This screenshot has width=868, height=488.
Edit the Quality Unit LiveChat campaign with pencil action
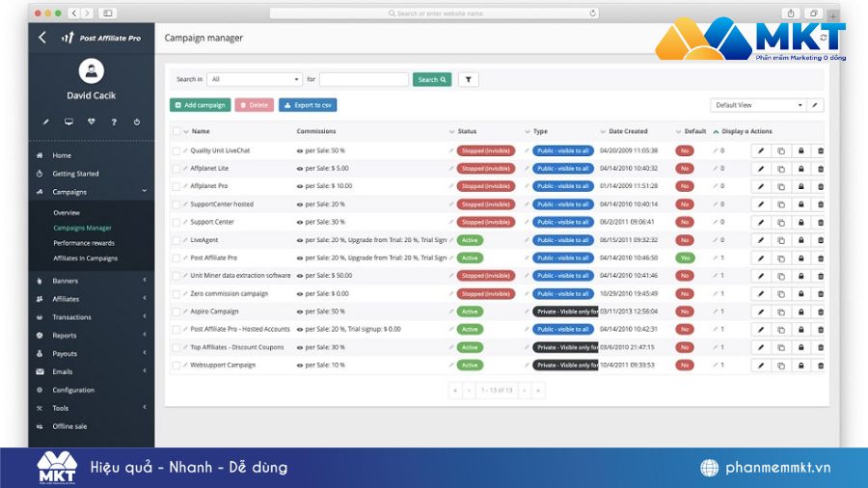point(760,150)
